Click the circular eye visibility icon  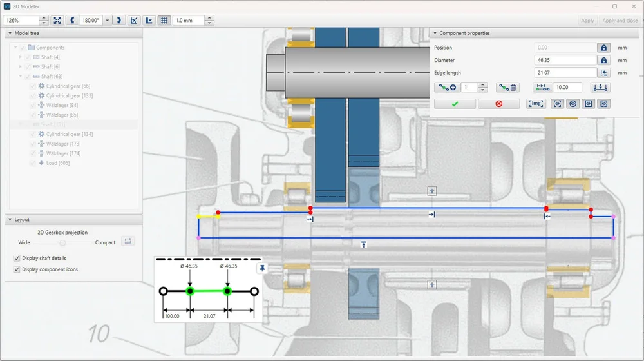pos(573,104)
